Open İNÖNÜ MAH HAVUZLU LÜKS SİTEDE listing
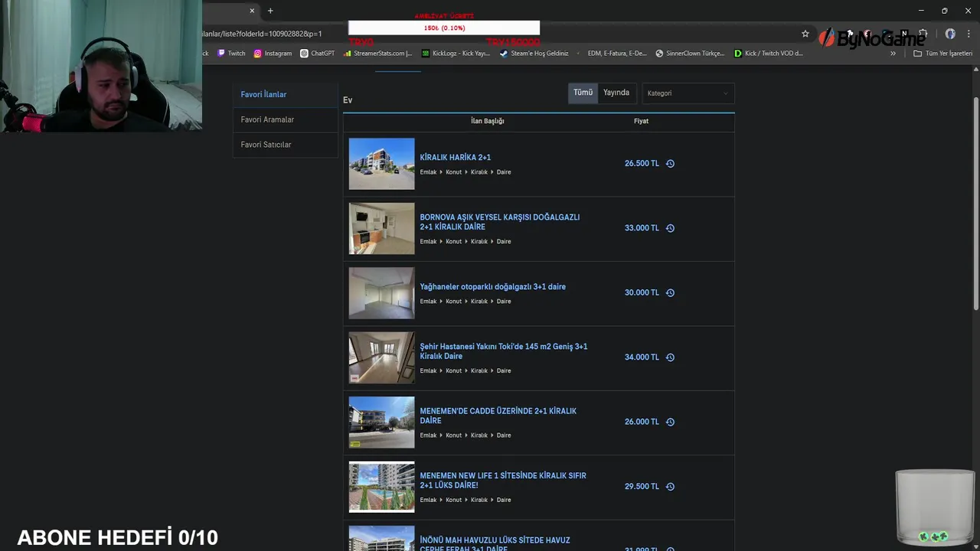Viewport: 980px width, 551px height. coord(495,544)
